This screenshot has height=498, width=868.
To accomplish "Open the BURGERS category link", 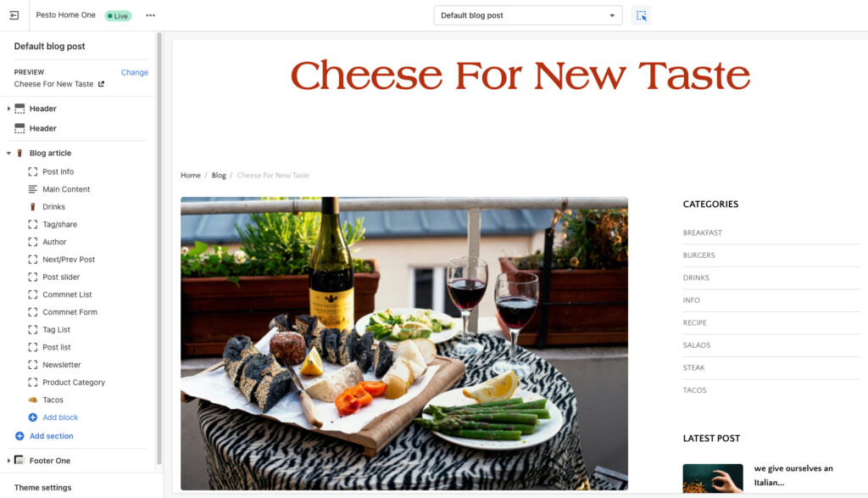I will (698, 255).
